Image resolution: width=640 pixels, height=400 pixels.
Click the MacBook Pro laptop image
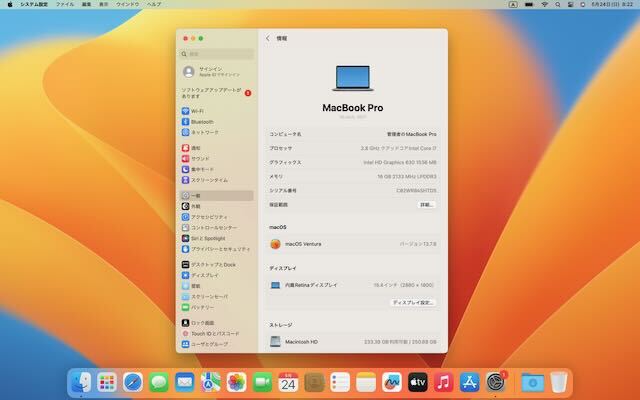pyautogui.click(x=353, y=78)
